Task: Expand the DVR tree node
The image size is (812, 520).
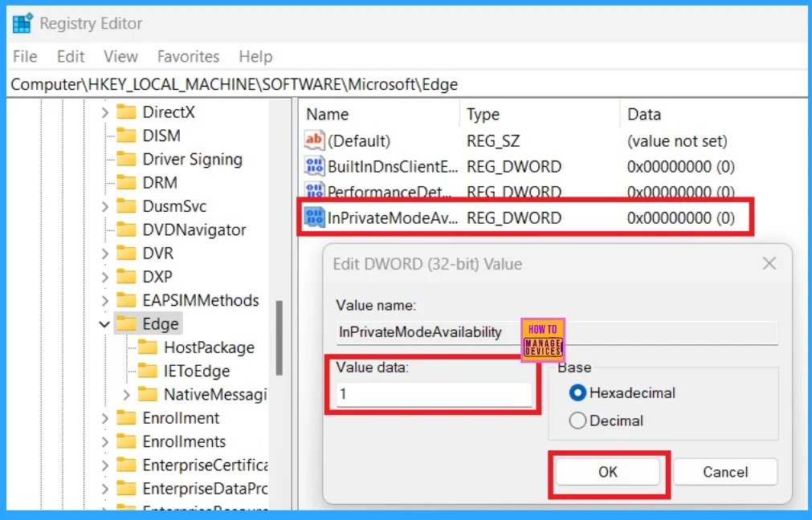Action: [104, 254]
